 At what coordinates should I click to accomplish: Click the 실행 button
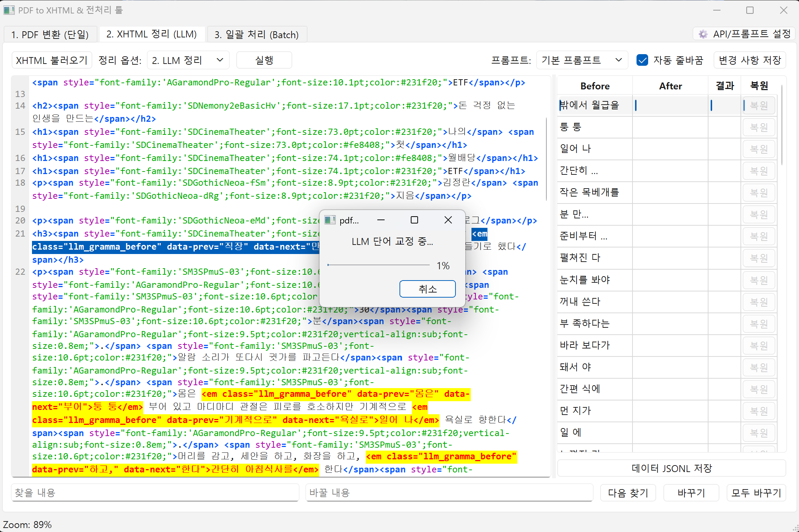(264, 60)
